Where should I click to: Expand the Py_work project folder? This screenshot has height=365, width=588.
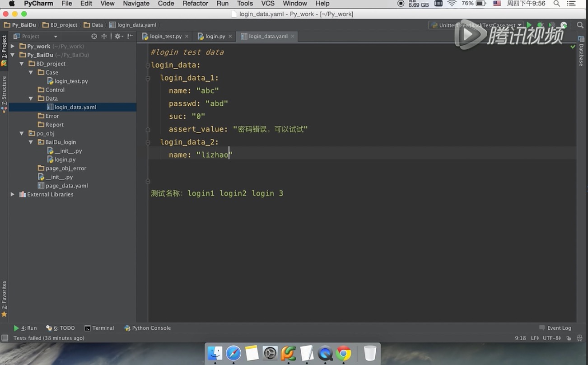(x=13, y=46)
